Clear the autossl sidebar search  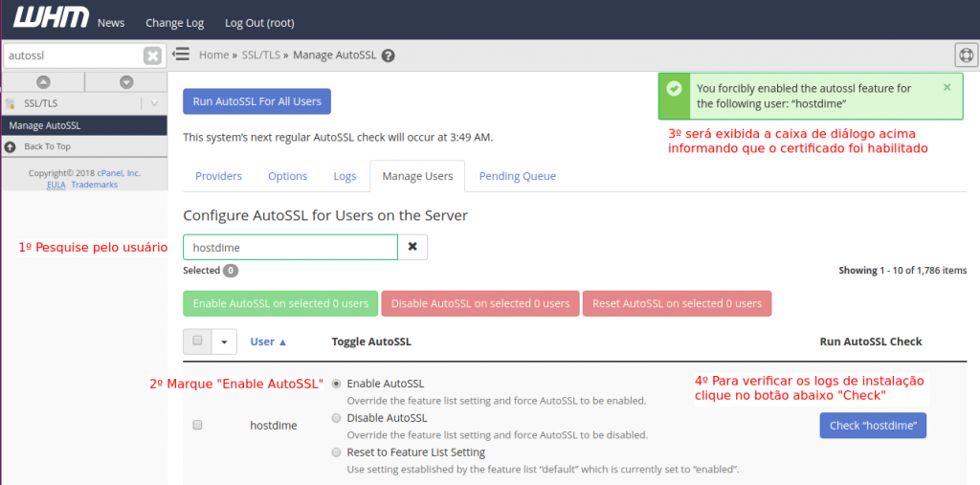(152, 55)
